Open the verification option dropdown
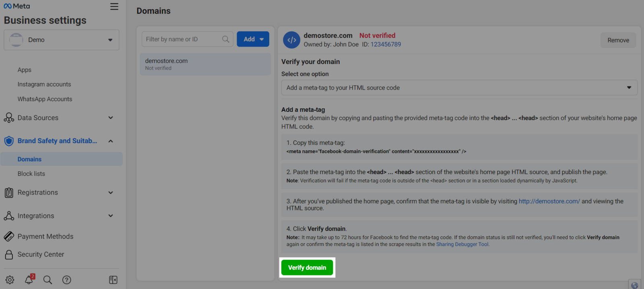 point(459,88)
